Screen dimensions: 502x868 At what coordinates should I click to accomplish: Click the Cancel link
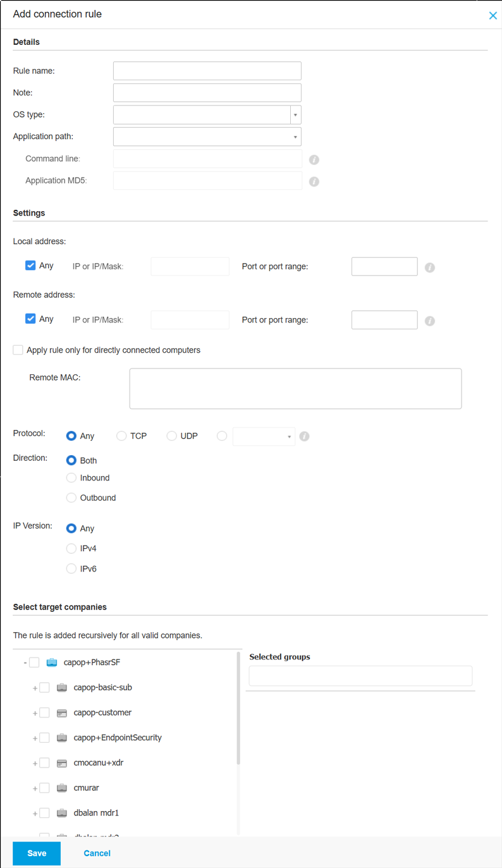pos(97,853)
